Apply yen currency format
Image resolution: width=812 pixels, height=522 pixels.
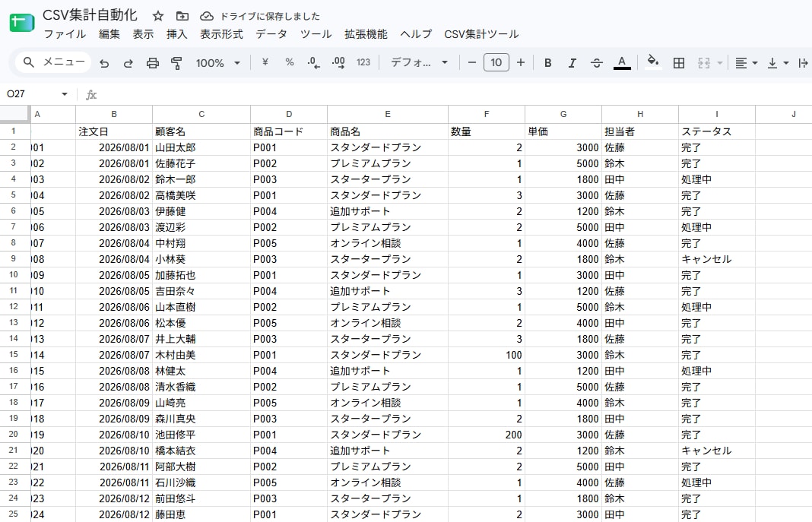(x=265, y=62)
